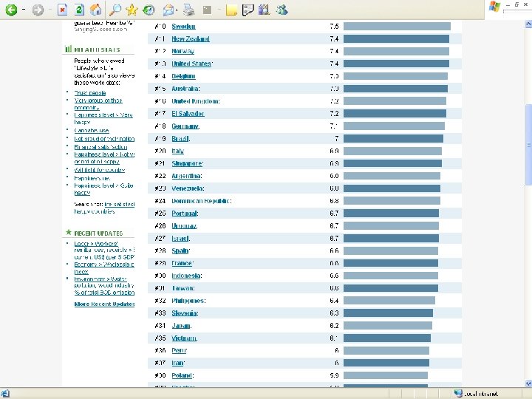Open the yellow sticky note icon
This screenshot has height=399, width=532.
[x=231, y=10]
